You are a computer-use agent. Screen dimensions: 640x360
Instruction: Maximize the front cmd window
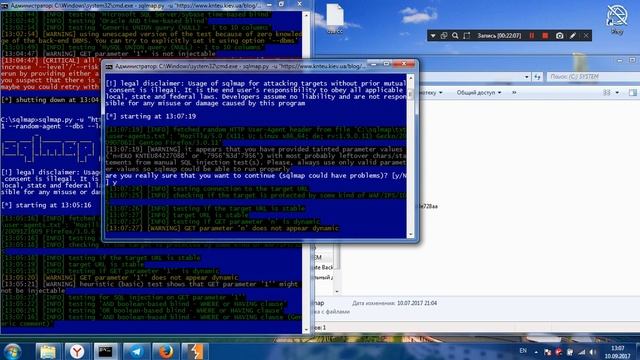point(386,64)
